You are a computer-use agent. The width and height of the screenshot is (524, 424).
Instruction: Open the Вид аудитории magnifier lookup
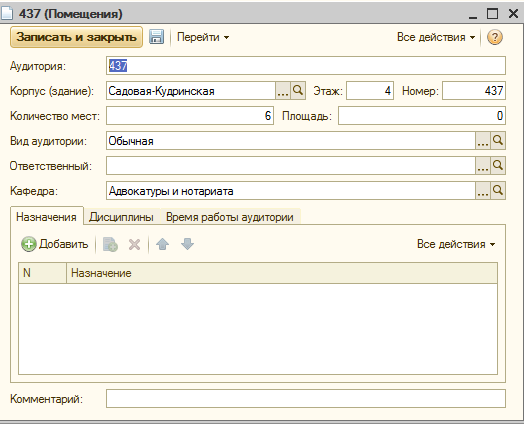click(498, 140)
